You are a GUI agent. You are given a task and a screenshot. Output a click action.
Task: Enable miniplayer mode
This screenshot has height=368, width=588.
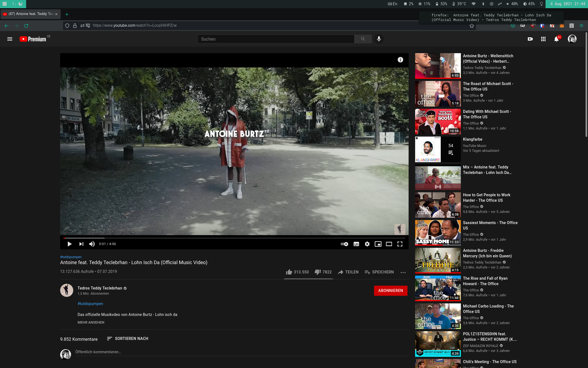pos(378,244)
